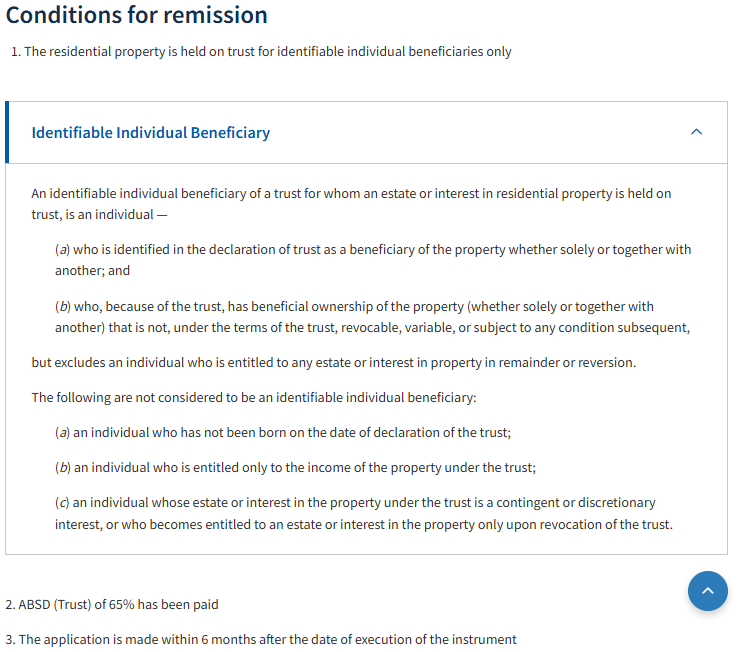Click the sentence excluding remainder or reversion interests
741x652 pixels.
[333, 362]
